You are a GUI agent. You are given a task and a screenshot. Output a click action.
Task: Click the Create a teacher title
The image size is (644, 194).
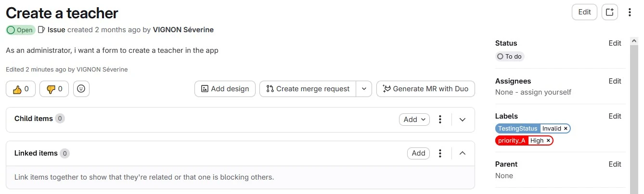pos(62,13)
